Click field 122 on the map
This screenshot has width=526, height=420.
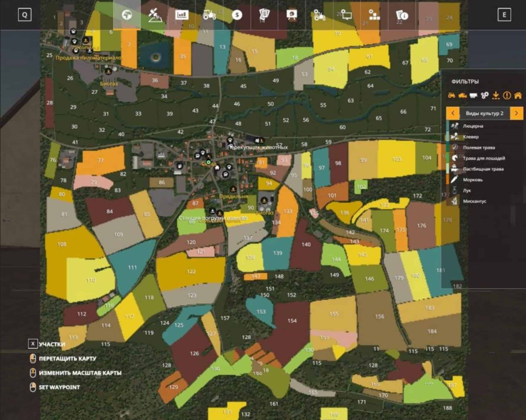click(x=191, y=271)
